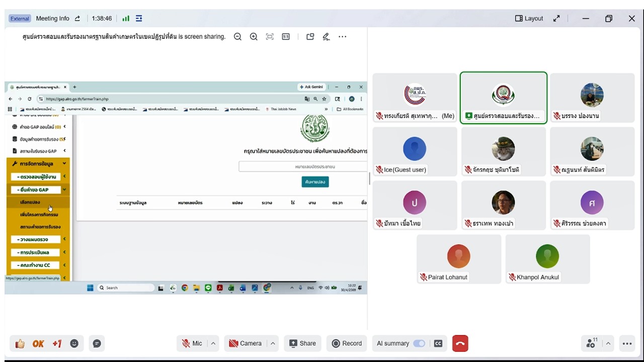Viewport: 644px width, 362px height.
Task: Expand the Mic options arrow
Action: [213, 343]
